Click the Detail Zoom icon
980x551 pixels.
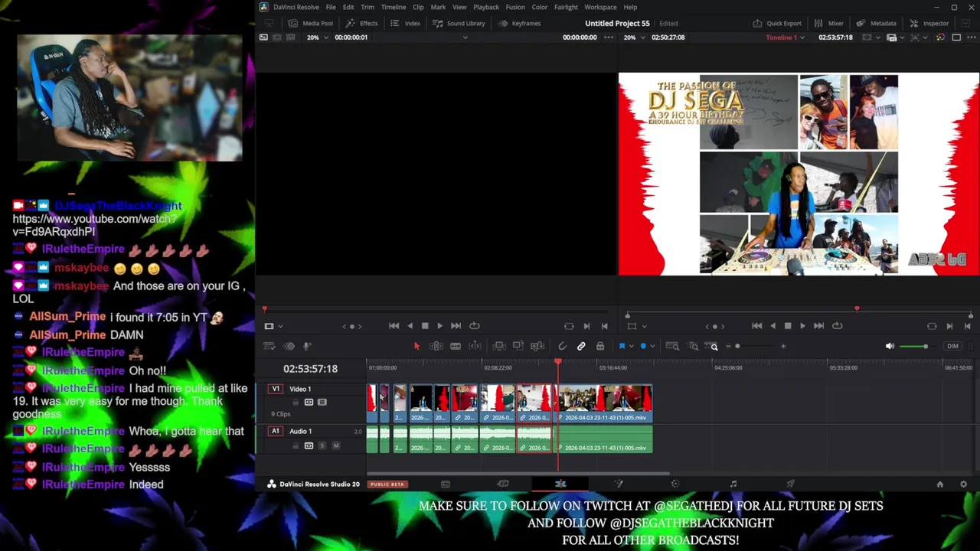(x=693, y=347)
